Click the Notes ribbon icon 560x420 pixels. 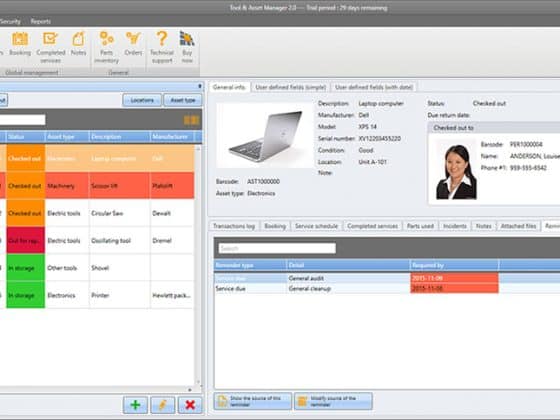tap(78, 44)
